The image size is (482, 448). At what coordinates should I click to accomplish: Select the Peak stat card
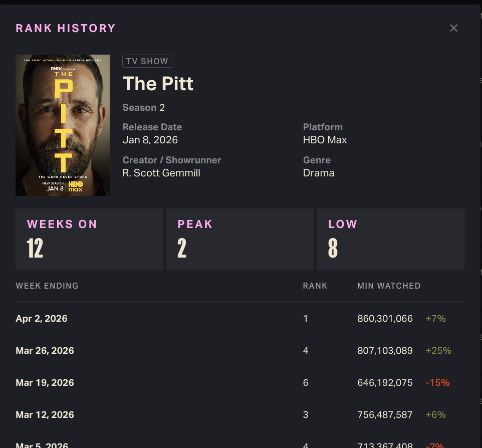[x=239, y=239]
